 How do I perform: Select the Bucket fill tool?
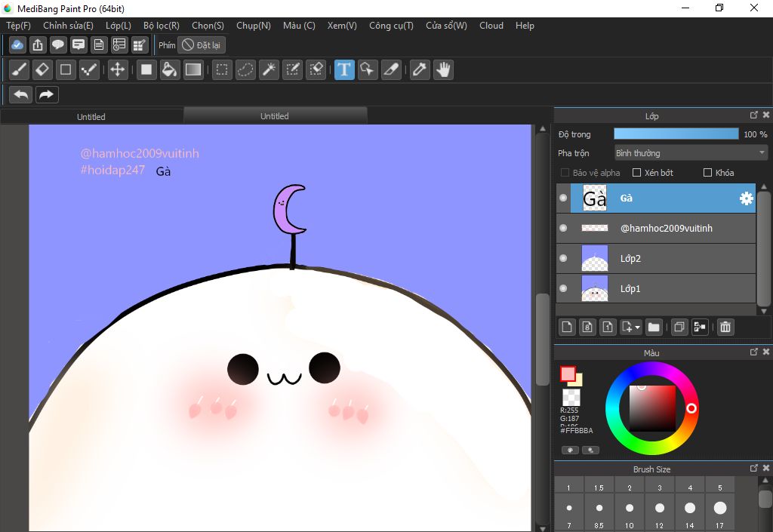click(x=170, y=69)
